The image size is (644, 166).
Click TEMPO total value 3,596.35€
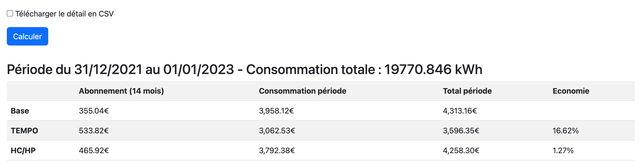click(461, 131)
